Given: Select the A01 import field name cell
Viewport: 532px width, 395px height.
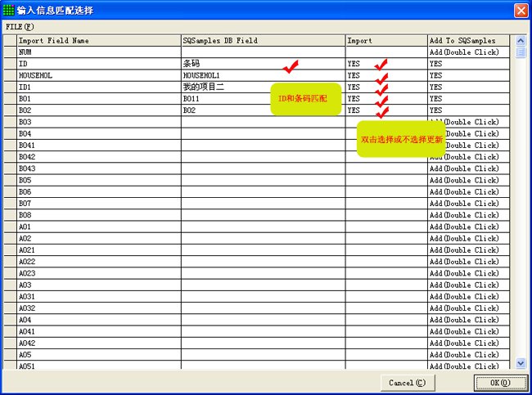Looking at the screenshot, I should [98, 227].
